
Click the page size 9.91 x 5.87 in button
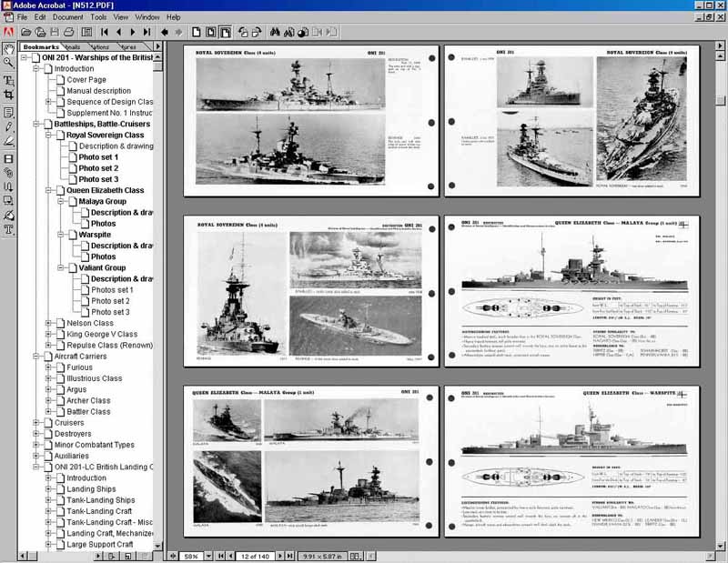click(x=322, y=556)
